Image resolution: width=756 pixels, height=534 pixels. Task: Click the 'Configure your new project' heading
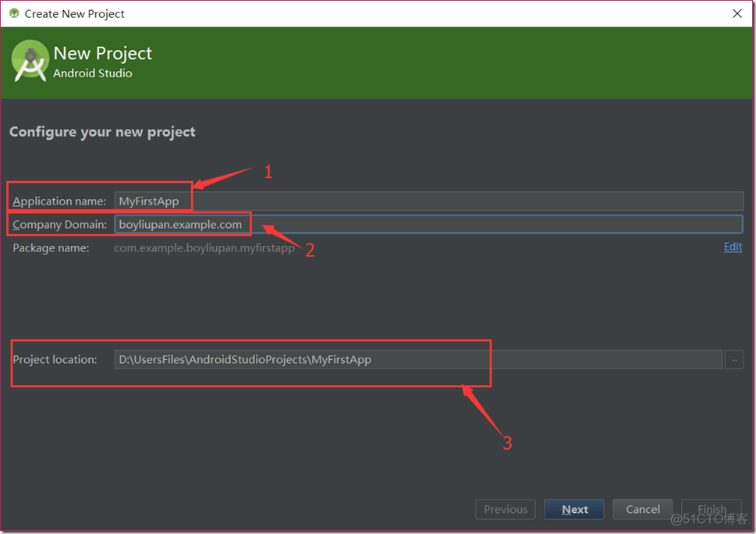(102, 132)
